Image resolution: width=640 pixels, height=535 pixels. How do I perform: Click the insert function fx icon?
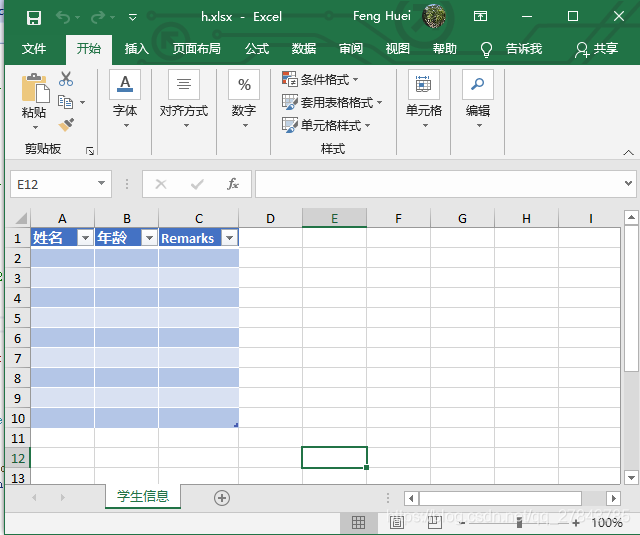pyautogui.click(x=233, y=184)
